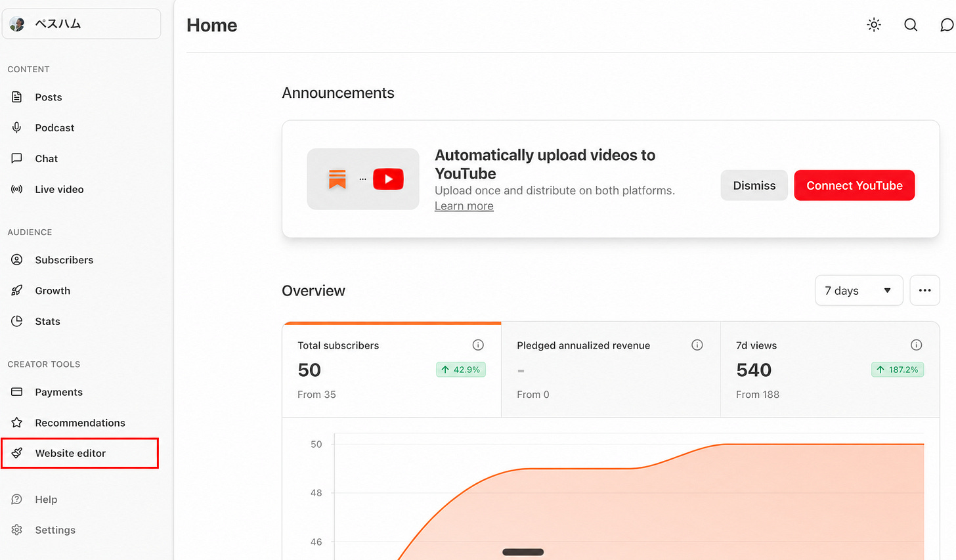
Task: Select the Total subscribers card
Action: click(x=392, y=370)
